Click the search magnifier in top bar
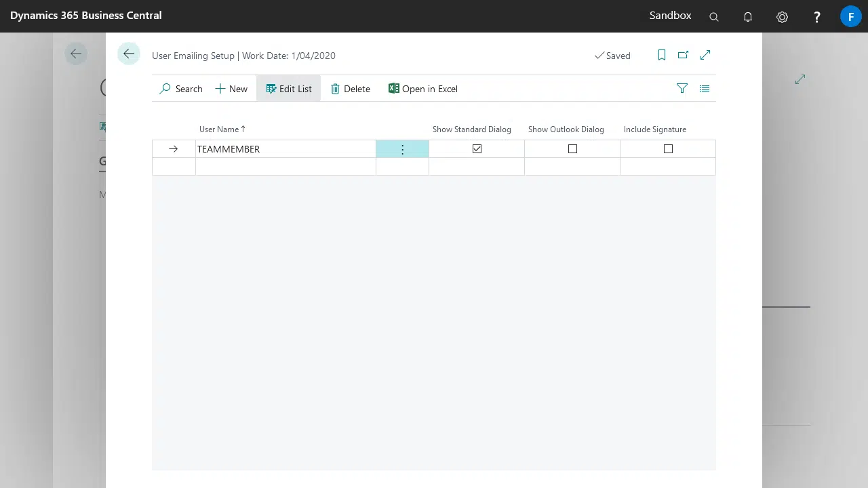Viewport: 868px width, 488px height. point(714,17)
